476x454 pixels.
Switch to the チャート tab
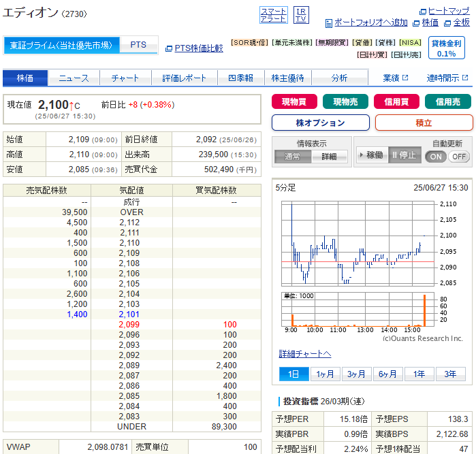coord(125,78)
